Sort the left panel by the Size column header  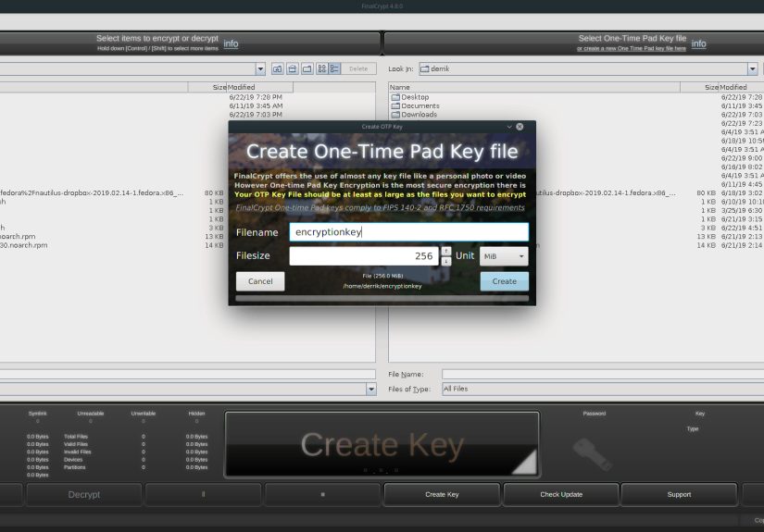[207, 87]
